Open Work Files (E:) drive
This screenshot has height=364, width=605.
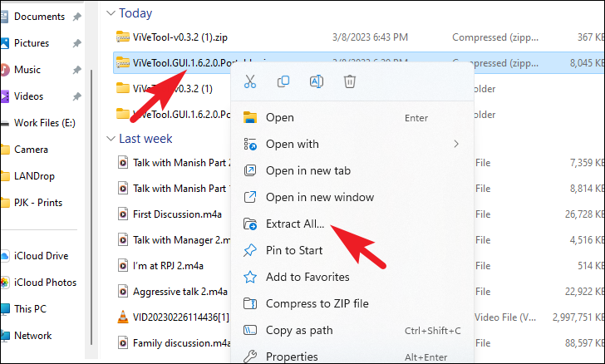point(44,123)
